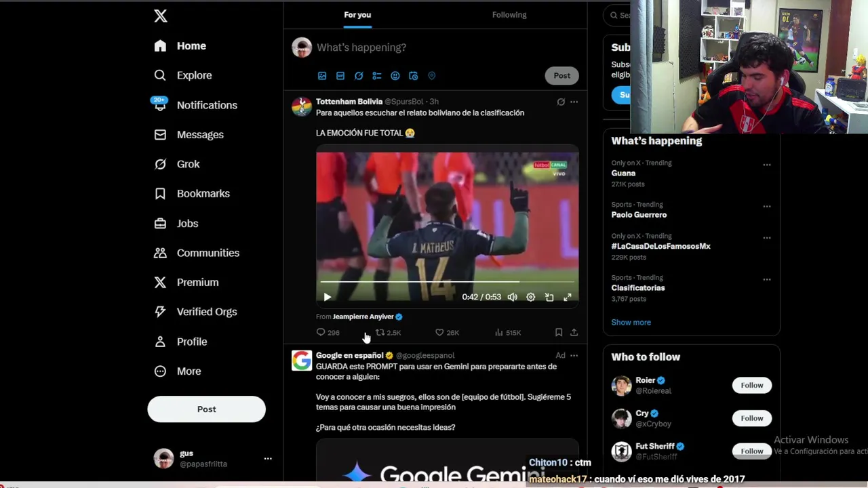This screenshot has height=488, width=868.
Task: Click the More circle icon
Action: [x=160, y=371]
